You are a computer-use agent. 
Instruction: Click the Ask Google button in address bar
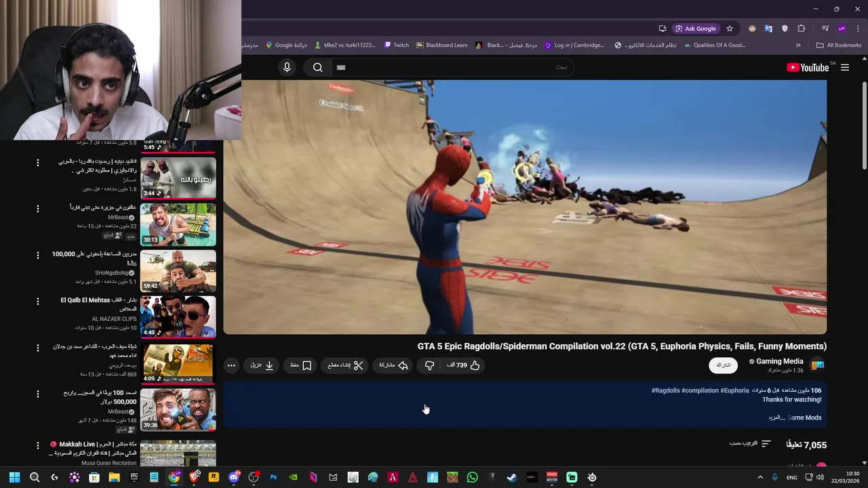pos(696,28)
